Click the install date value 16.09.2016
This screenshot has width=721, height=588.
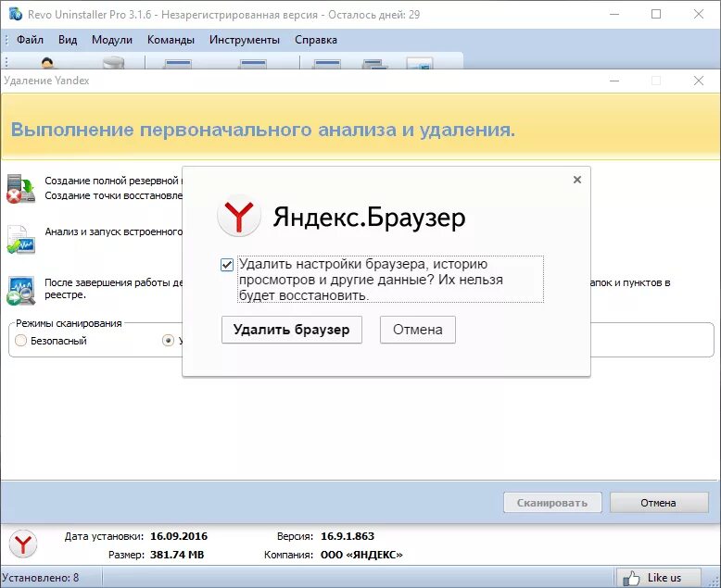click(x=179, y=536)
